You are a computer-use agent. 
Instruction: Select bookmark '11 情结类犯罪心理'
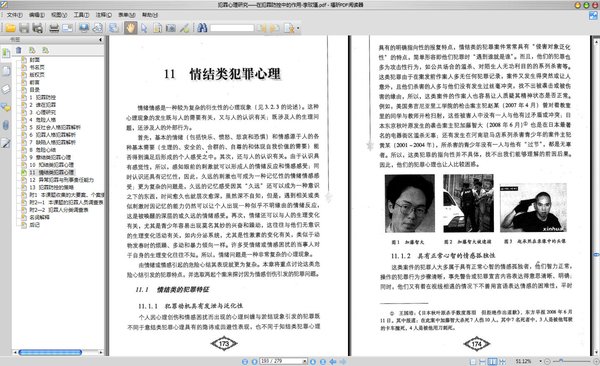52,172
